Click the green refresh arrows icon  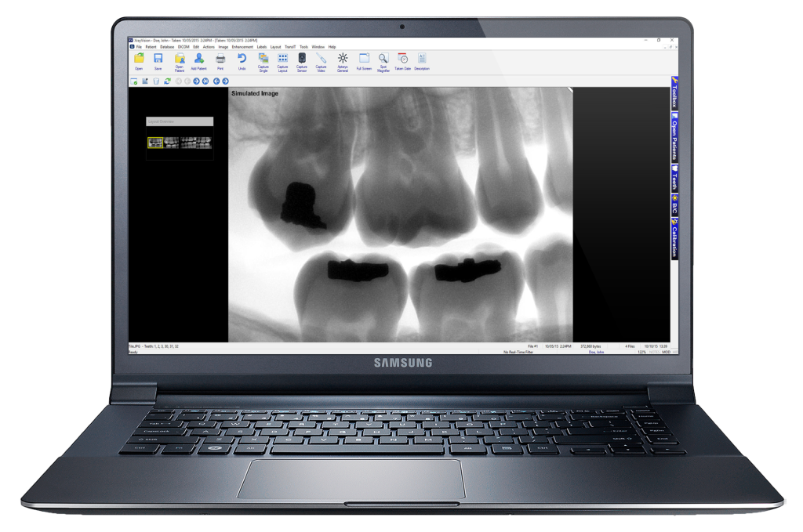[x=167, y=81]
